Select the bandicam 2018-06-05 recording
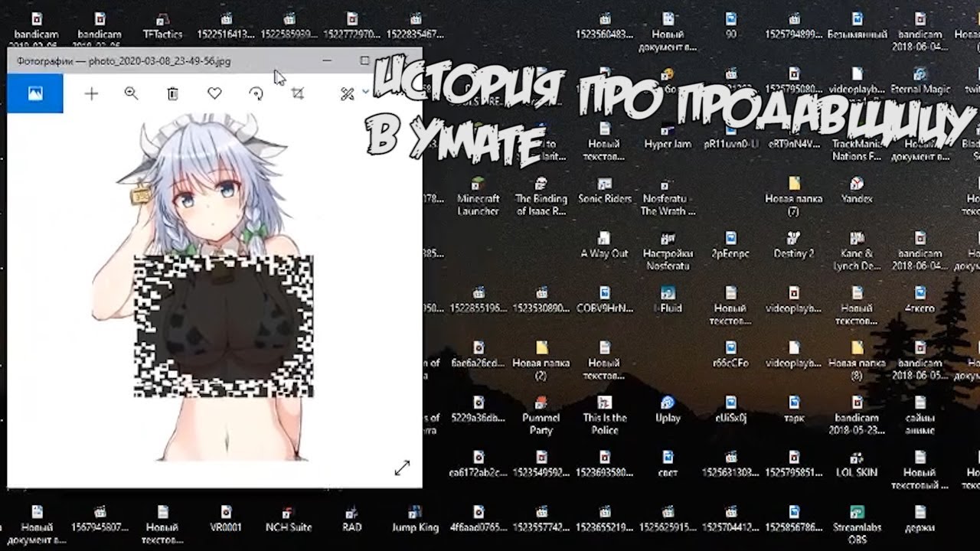980x551 pixels. coord(920,360)
